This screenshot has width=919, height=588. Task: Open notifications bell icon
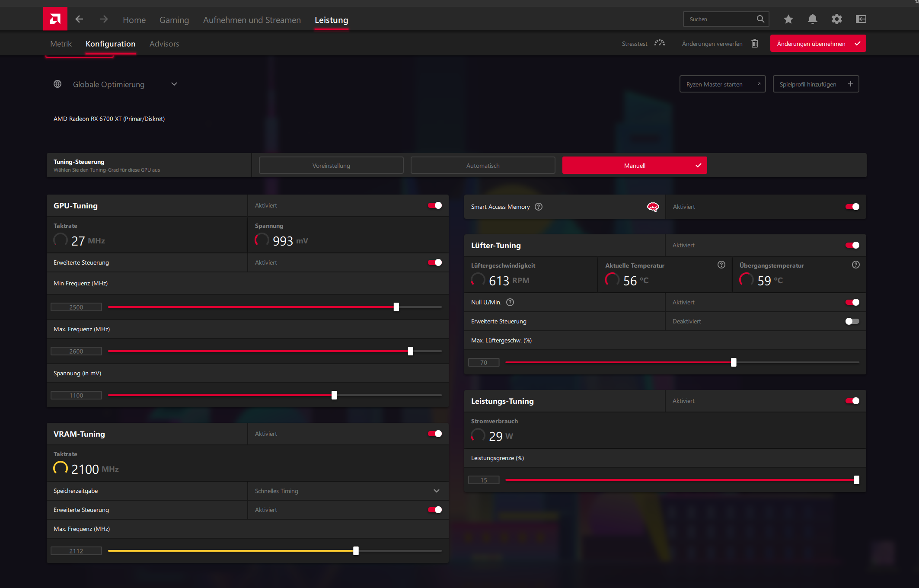812,19
